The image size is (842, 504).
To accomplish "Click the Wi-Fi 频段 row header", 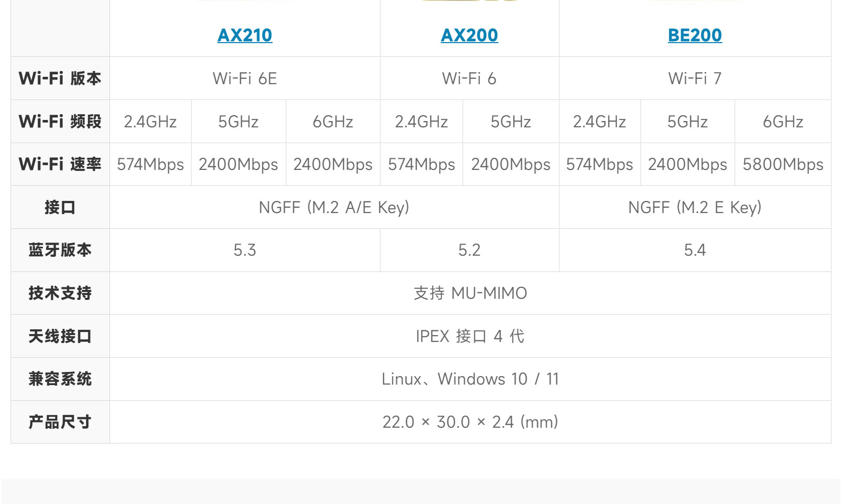I will pyautogui.click(x=60, y=122).
